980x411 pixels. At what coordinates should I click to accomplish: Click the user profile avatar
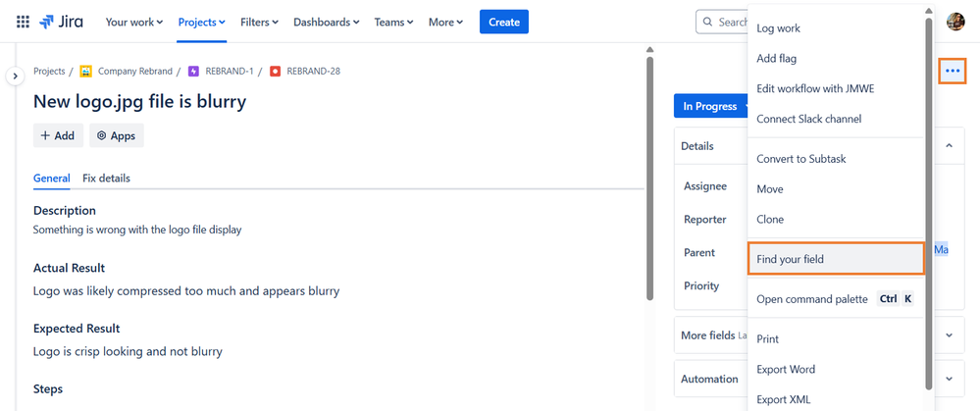pos(955,22)
